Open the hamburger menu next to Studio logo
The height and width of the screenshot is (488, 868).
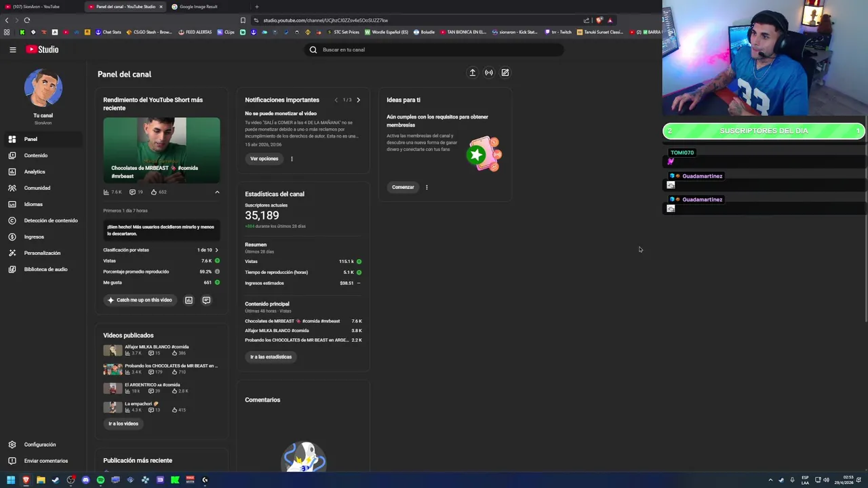pyautogui.click(x=12, y=49)
